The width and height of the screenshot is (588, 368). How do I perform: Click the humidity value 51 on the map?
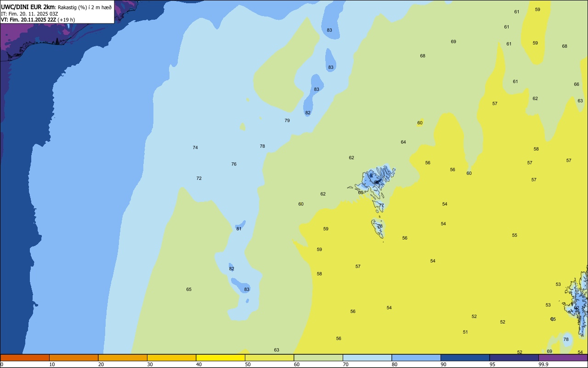pos(465,332)
